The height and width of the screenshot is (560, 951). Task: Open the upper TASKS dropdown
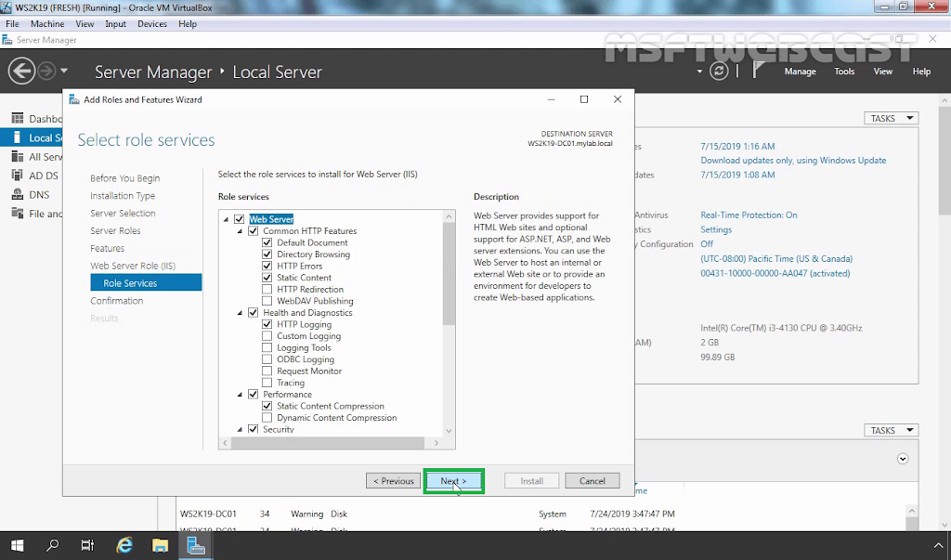(891, 118)
